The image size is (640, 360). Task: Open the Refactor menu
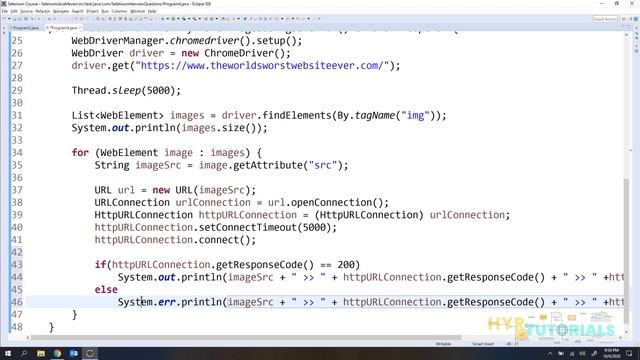coord(43,11)
